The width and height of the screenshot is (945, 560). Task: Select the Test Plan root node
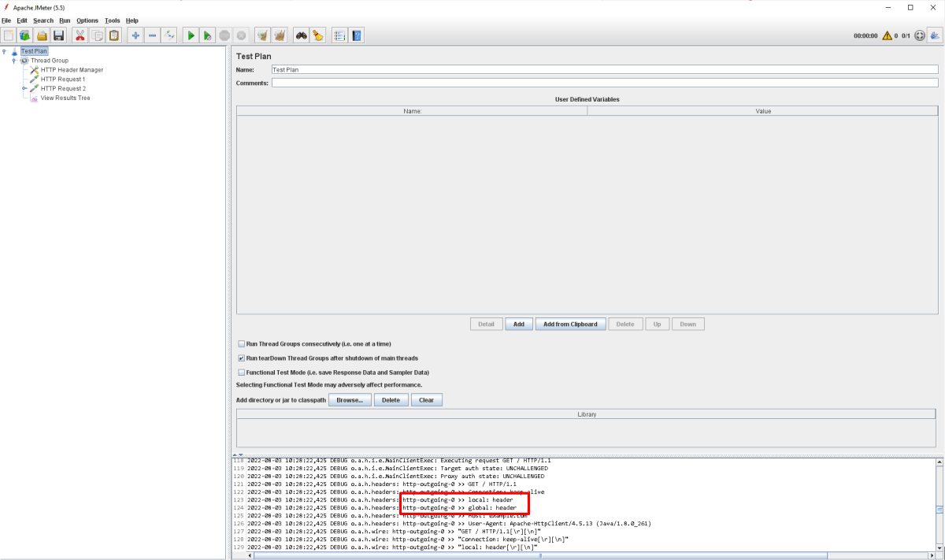tap(34, 51)
